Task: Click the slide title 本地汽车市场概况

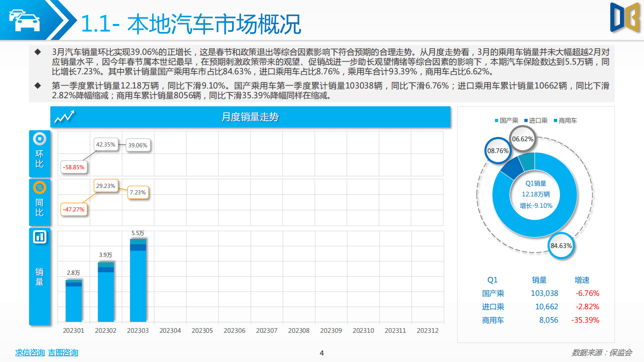Action: (x=214, y=24)
